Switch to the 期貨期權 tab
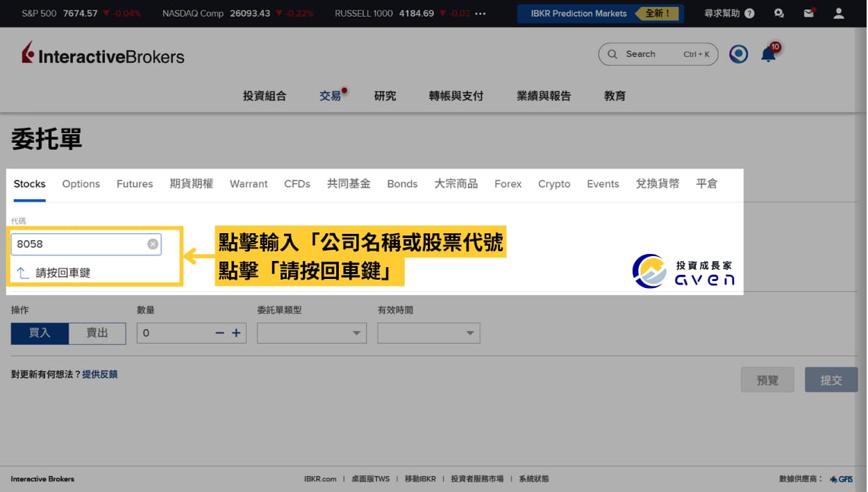 191,184
